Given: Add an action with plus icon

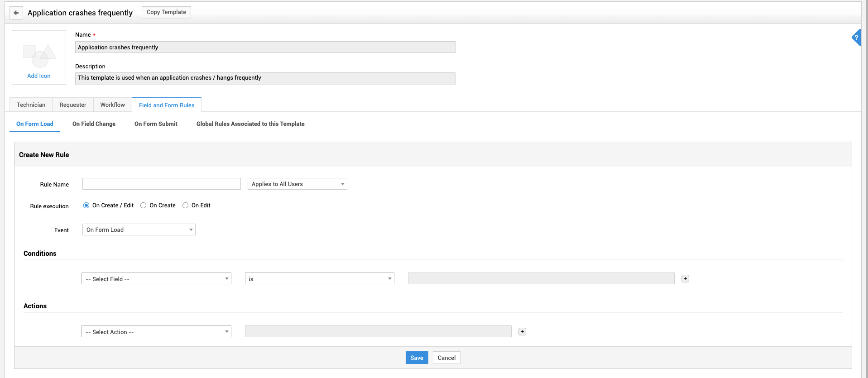Looking at the screenshot, I should (522, 332).
